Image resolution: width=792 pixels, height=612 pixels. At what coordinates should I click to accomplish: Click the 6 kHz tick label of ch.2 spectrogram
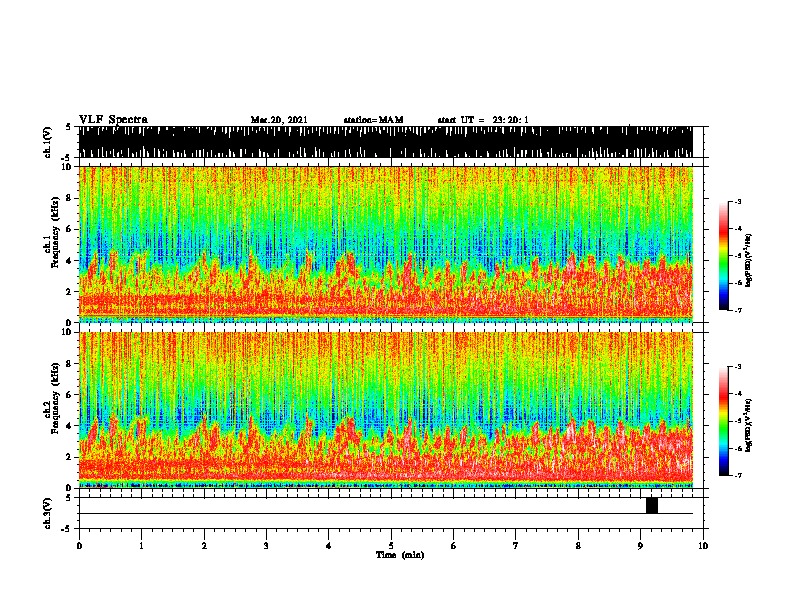coord(69,395)
